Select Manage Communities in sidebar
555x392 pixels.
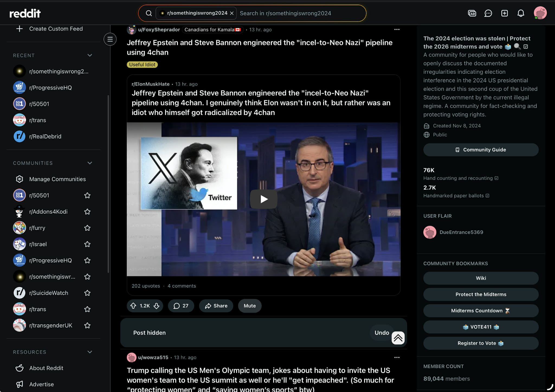[57, 179]
